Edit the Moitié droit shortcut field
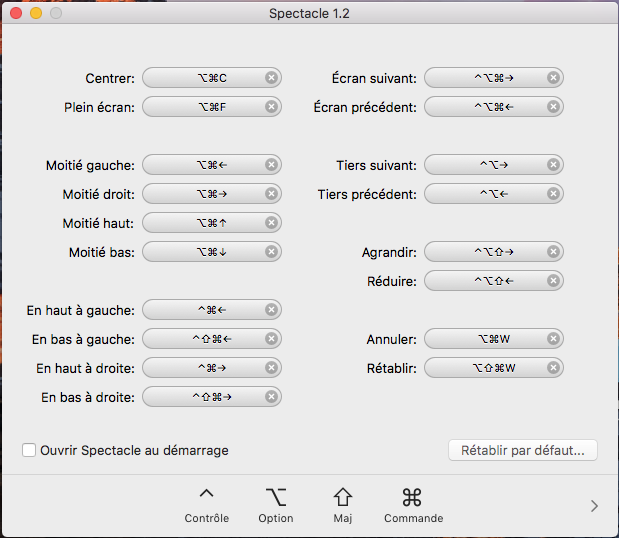 point(212,194)
